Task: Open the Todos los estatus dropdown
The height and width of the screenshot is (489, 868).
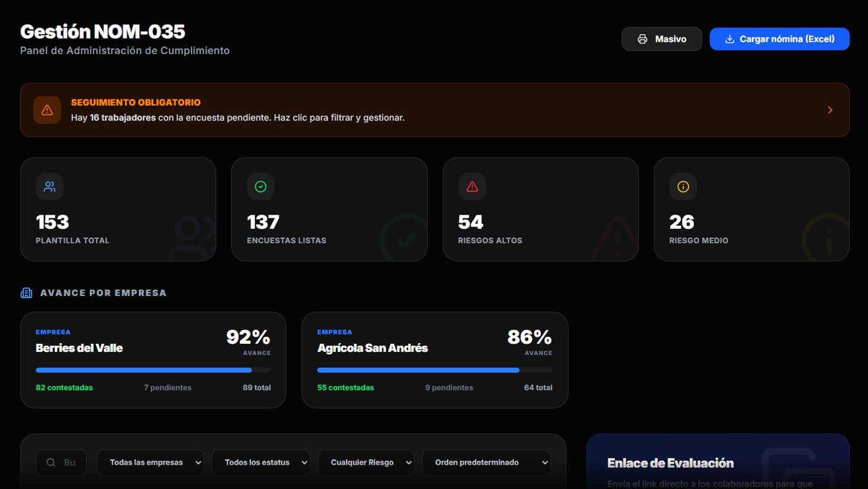Action: pos(261,462)
